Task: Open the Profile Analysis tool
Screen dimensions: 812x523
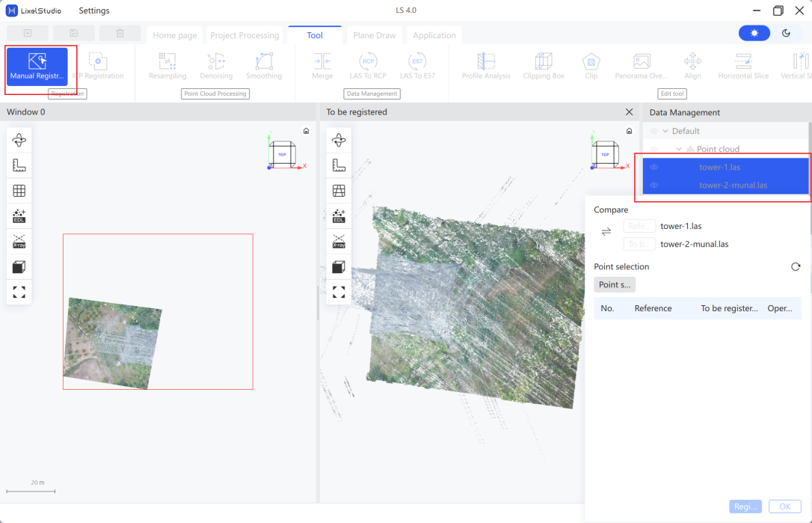Action: [486, 67]
